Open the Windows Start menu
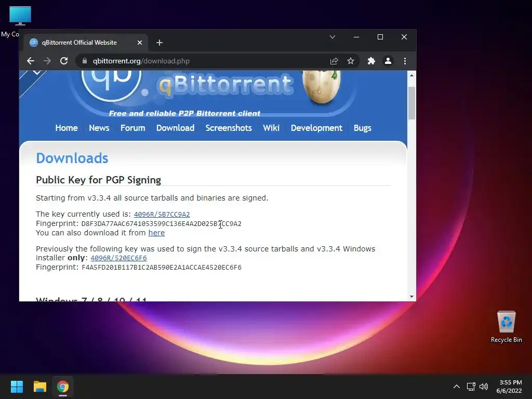Screen dimensions: 532x399 pyautogui.click(x=17, y=387)
